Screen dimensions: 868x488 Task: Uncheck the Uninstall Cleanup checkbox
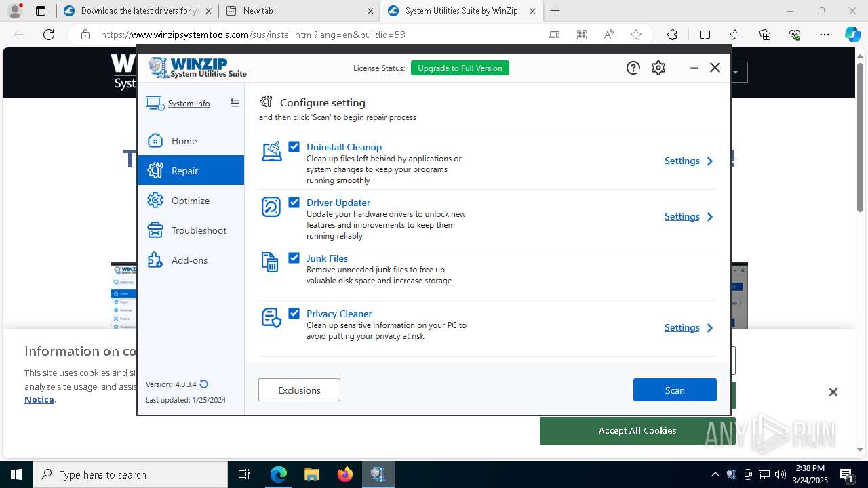[x=294, y=146]
